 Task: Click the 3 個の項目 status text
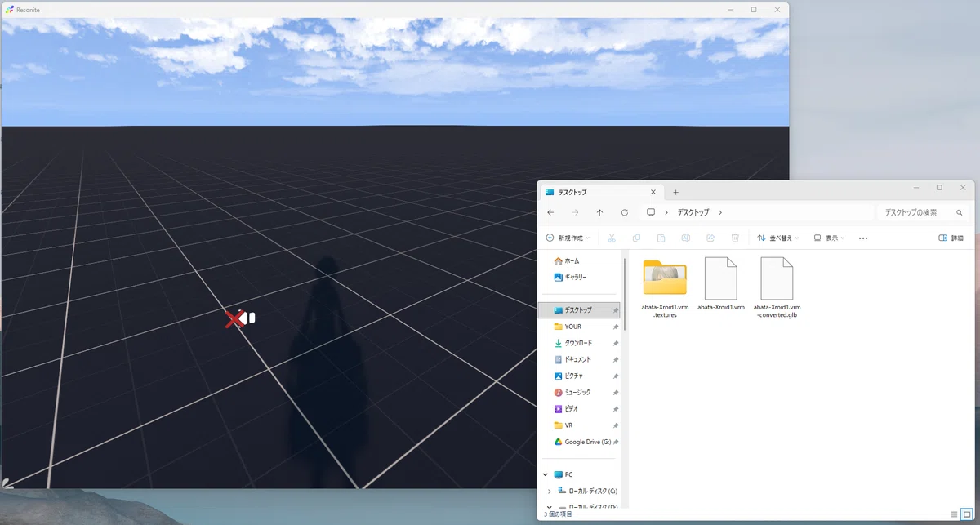point(558,514)
